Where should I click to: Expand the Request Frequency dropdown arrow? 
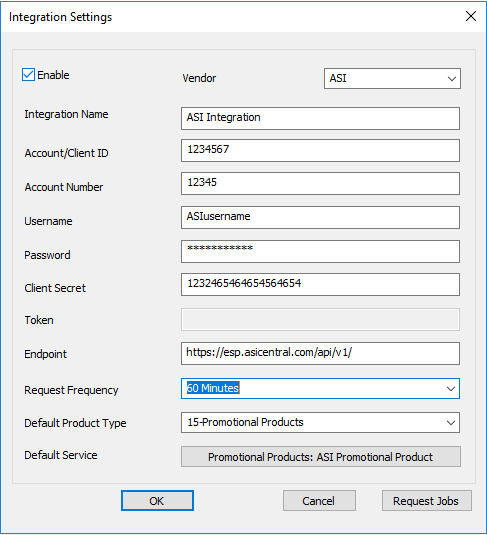point(450,389)
